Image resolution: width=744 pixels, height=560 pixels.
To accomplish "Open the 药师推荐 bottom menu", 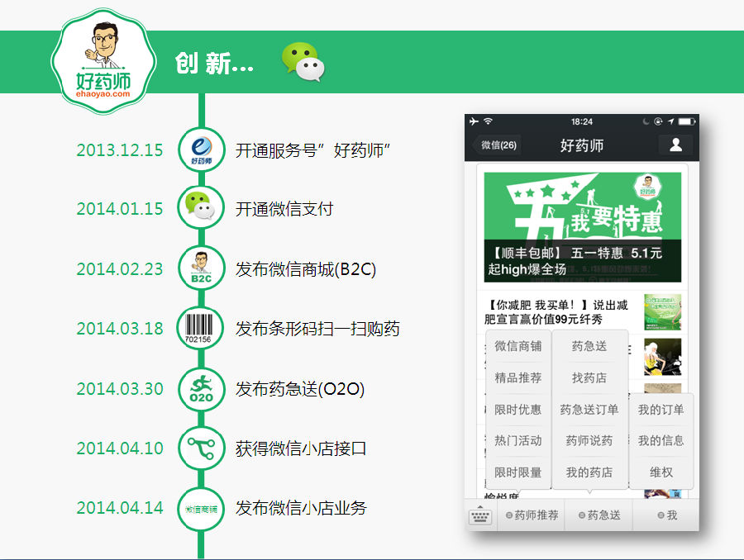I will 532,515.
